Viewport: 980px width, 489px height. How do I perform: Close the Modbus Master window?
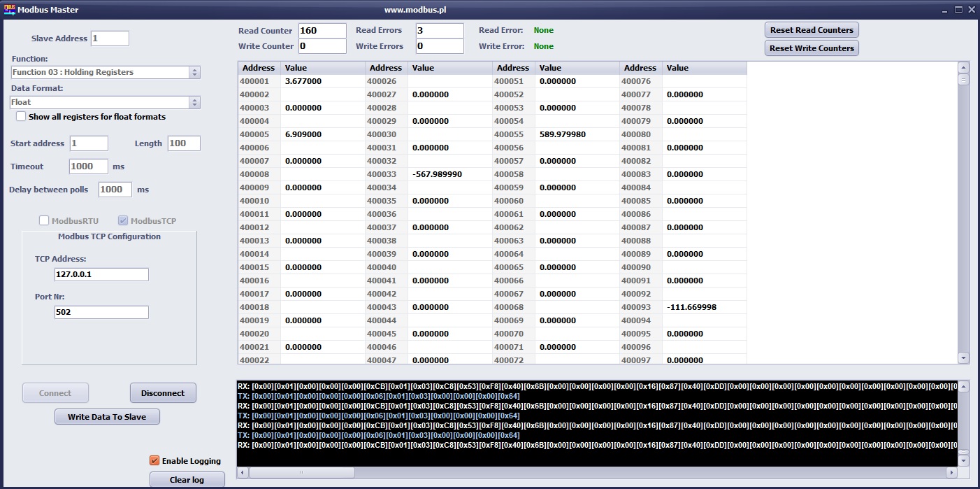[971, 10]
